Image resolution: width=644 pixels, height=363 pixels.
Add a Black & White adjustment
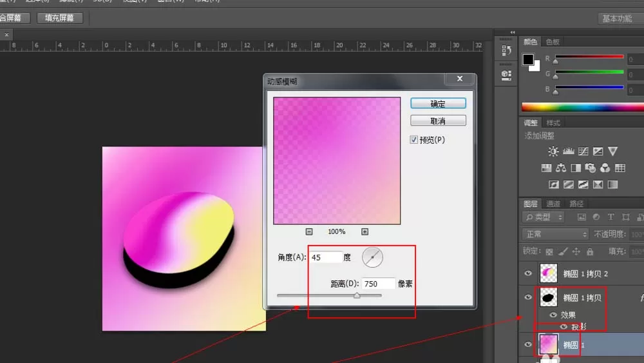click(x=576, y=168)
